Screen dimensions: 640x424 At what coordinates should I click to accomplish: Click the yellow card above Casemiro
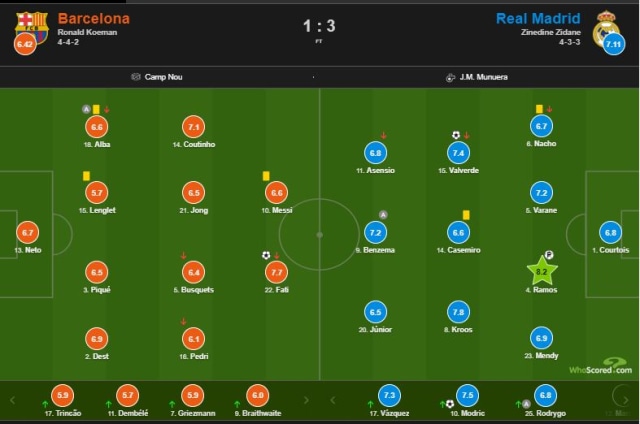[466, 215]
